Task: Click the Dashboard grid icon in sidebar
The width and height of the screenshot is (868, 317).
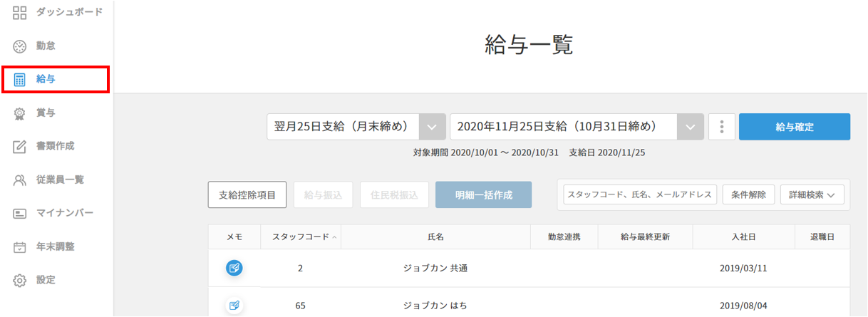Action: tap(20, 12)
